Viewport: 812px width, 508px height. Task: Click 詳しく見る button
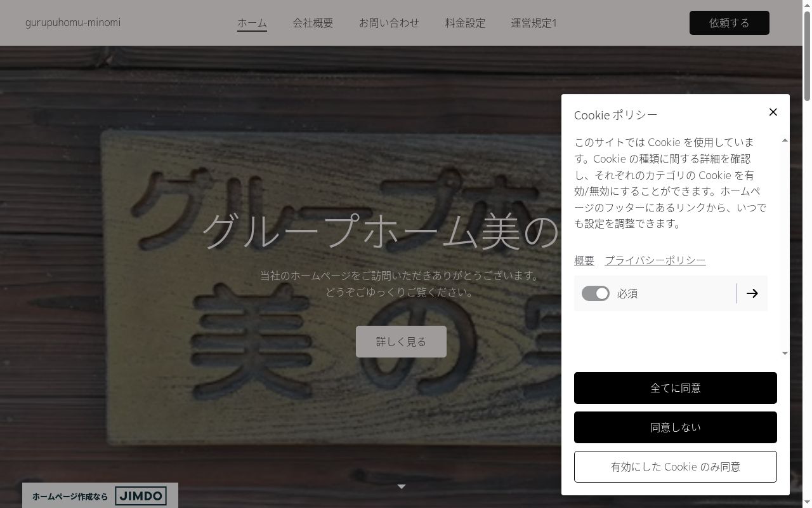click(401, 342)
